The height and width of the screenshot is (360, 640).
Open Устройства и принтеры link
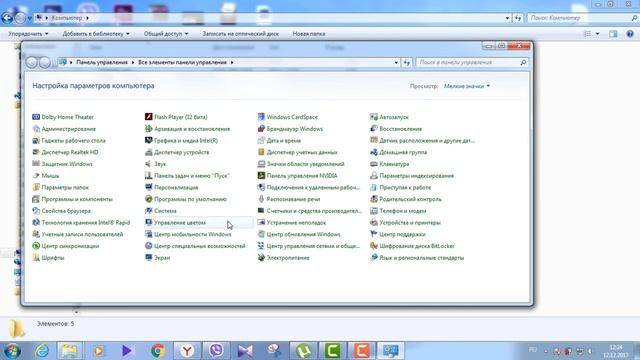pyautogui.click(x=410, y=223)
